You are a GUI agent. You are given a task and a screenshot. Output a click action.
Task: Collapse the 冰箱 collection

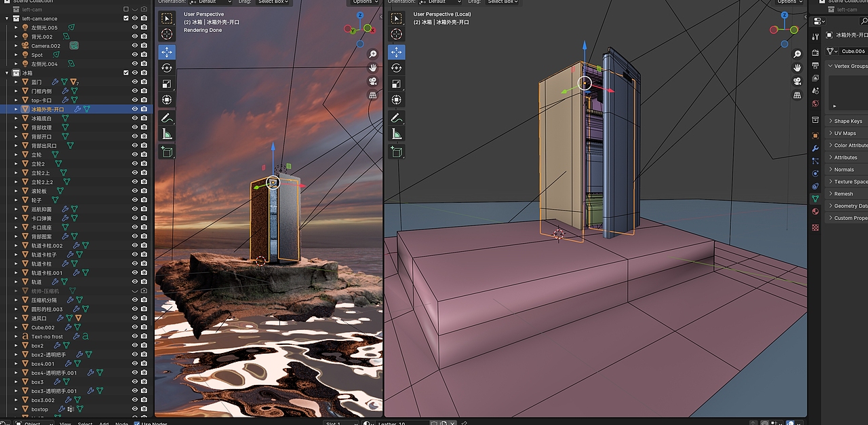tap(7, 73)
